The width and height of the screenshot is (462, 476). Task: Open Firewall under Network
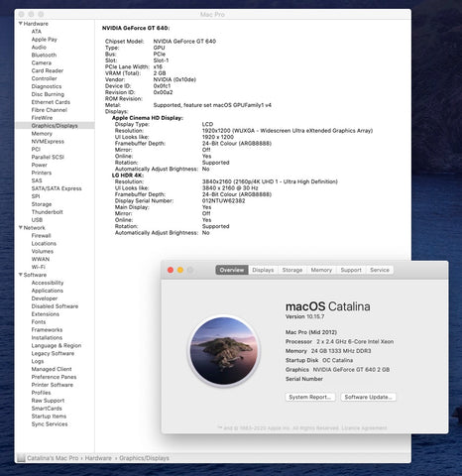pos(41,236)
